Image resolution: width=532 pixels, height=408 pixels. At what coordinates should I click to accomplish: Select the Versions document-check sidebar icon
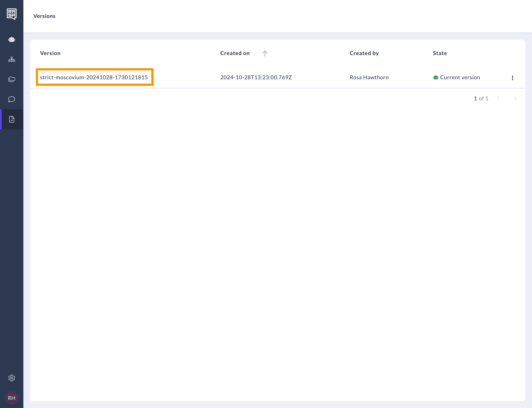point(12,119)
